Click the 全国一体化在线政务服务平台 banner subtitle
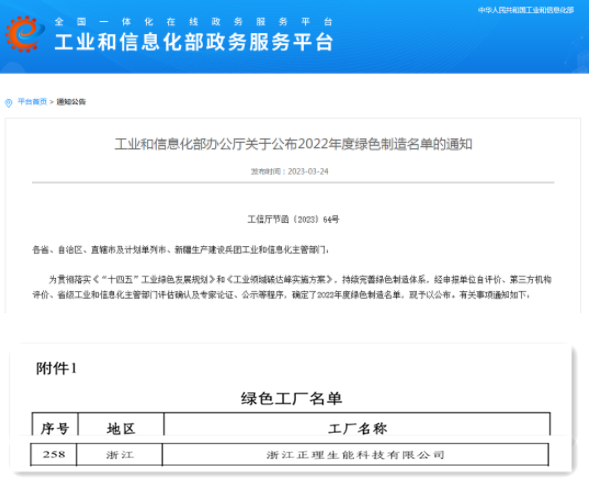Viewport: 589px width, 484px height. click(x=194, y=22)
